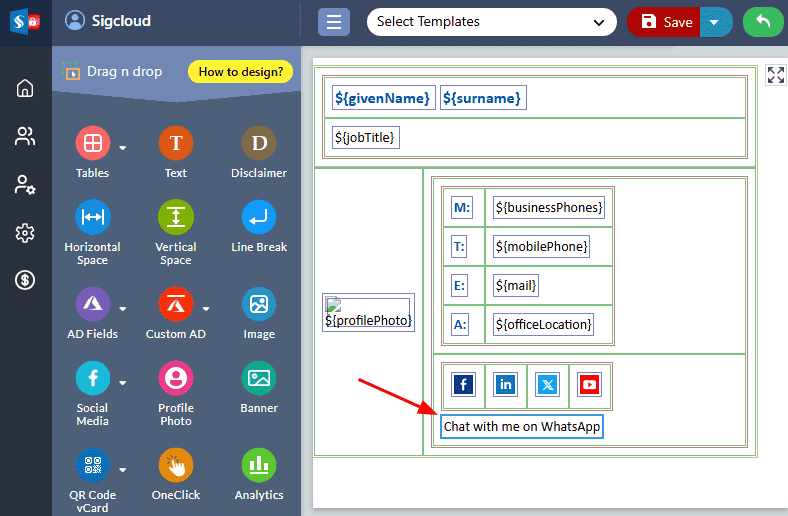Image resolution: width=788 pixels, height=516 pixels.
Task: Select the Chat with me on WhatsApp field
Action: tap(522, 427)
